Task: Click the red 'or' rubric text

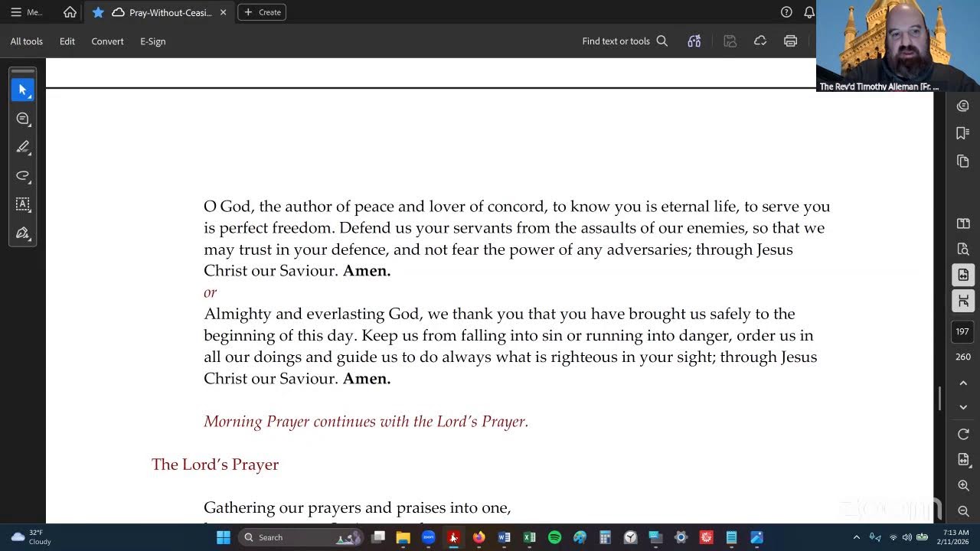Action: tap(210, 292)
